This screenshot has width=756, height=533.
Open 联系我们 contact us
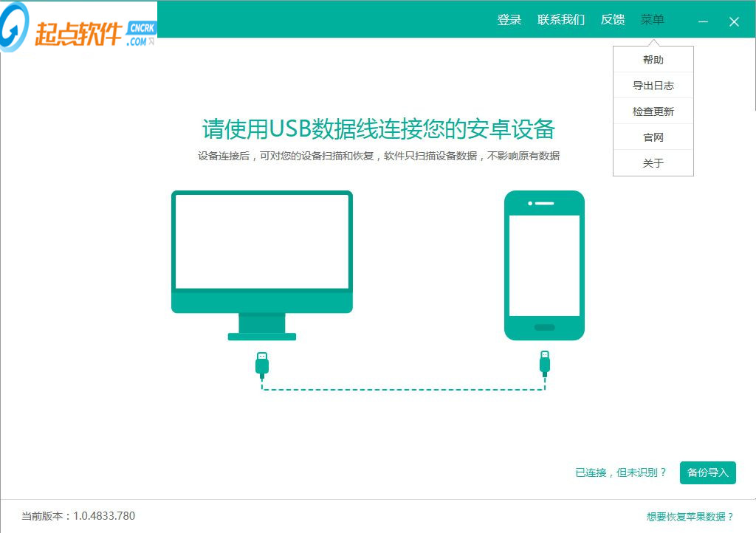(561, 20)
